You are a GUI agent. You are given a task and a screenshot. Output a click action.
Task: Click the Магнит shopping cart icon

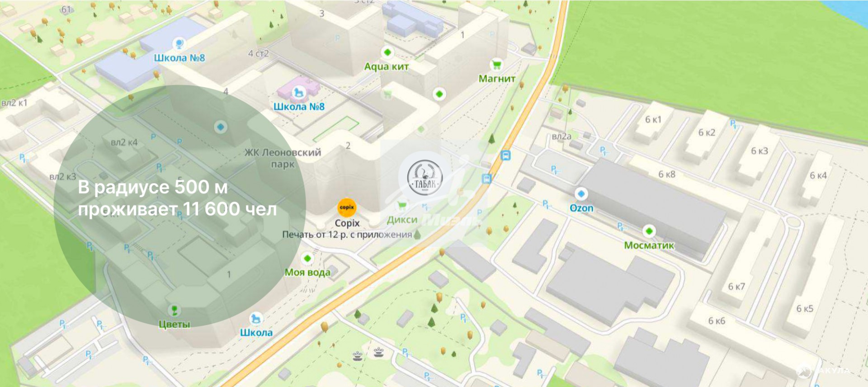pyautogui.click(x=497, y=65)
